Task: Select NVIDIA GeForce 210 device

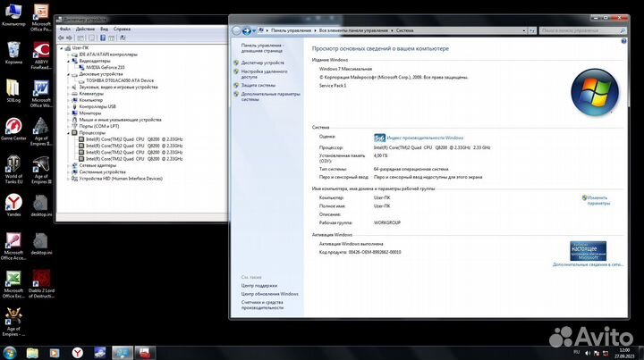Action: (x=105, y=67)
